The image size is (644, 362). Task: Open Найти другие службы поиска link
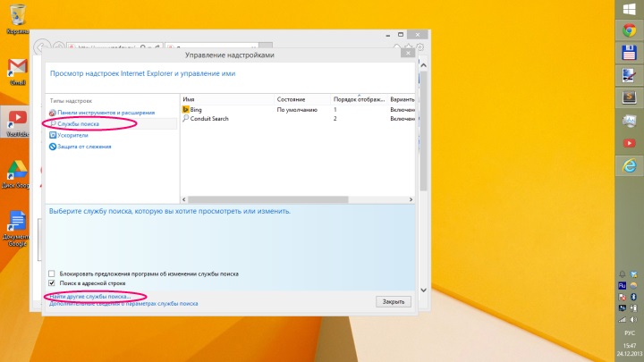90,295
